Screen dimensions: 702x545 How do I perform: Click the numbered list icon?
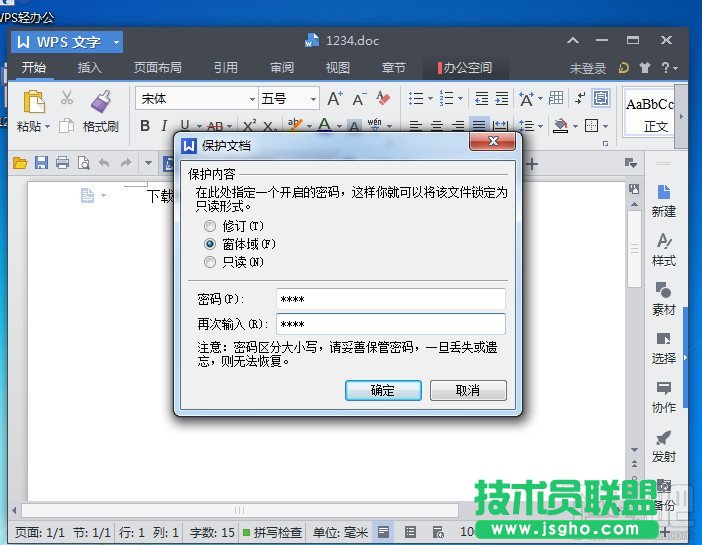pos(446,98)
